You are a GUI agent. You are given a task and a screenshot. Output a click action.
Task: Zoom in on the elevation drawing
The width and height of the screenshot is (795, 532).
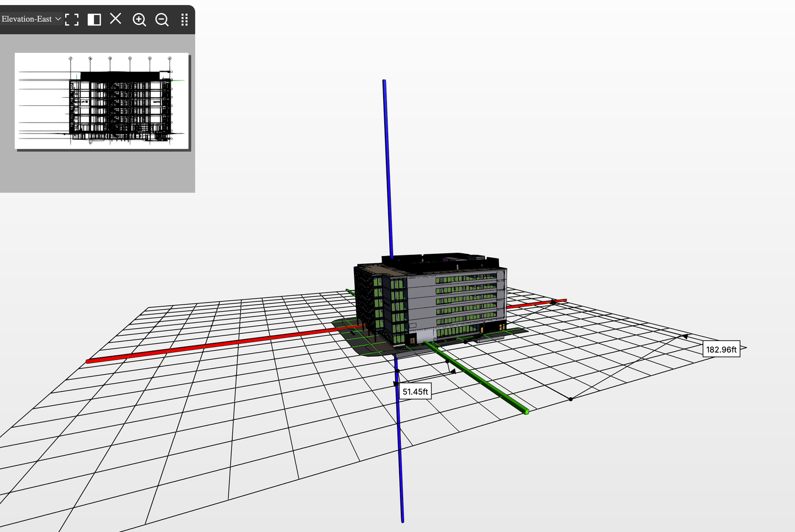(x=139, y=20)
